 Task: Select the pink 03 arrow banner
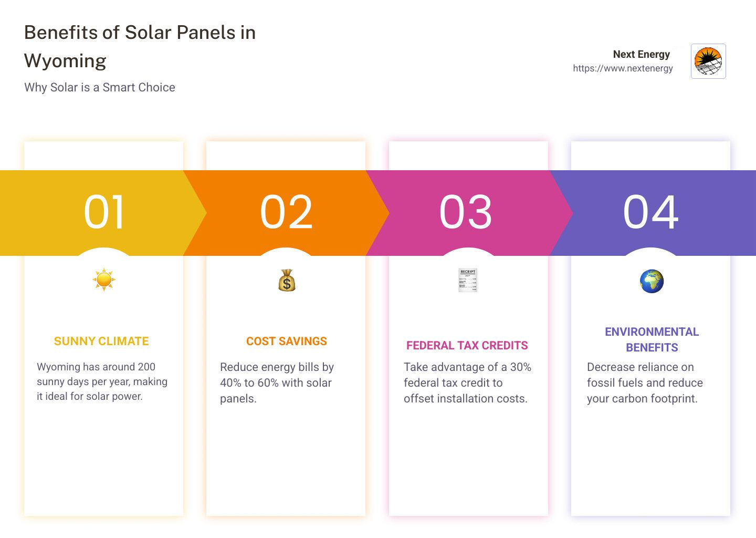tap(469, 213)
